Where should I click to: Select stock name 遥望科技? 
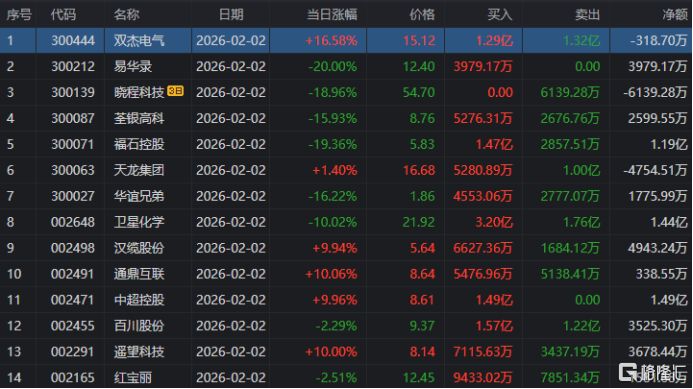coord(139,352)
